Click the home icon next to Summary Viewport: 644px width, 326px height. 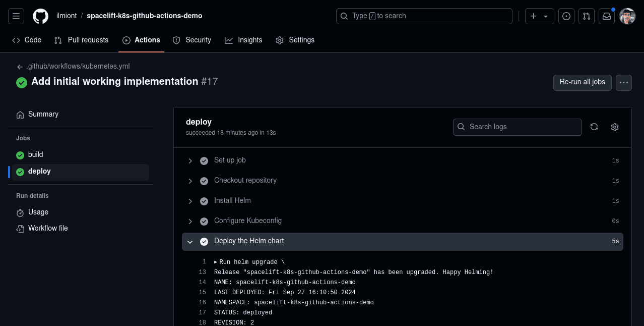pyautogui.click(x=20, y=115)
